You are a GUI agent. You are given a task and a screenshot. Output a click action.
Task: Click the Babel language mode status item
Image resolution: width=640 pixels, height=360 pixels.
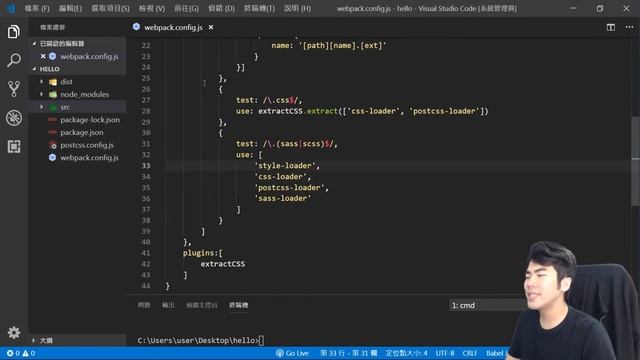click(496, 353)
